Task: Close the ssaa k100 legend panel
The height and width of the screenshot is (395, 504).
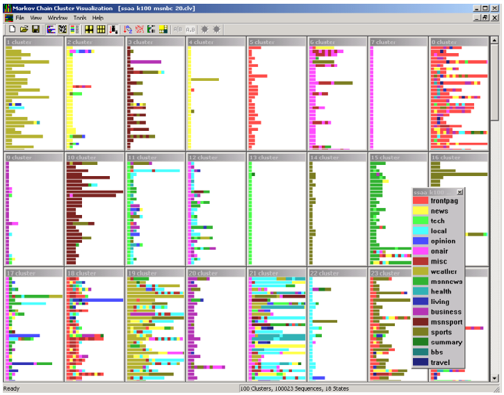Action: [460, 192]
